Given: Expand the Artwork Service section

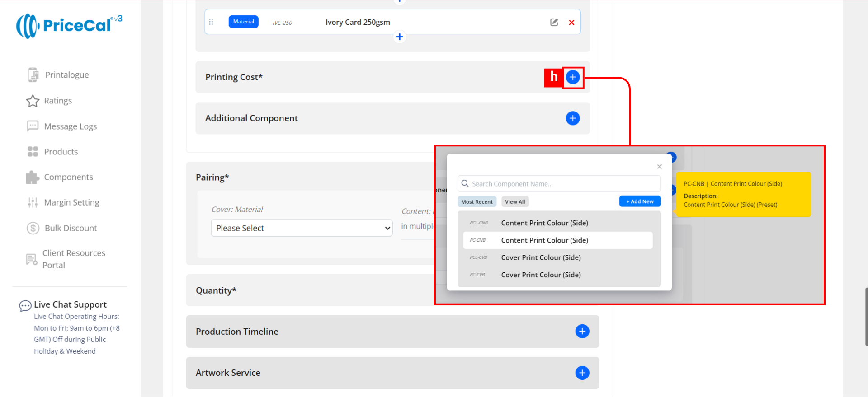Looking at the screenshot, I should coord(582,373).
